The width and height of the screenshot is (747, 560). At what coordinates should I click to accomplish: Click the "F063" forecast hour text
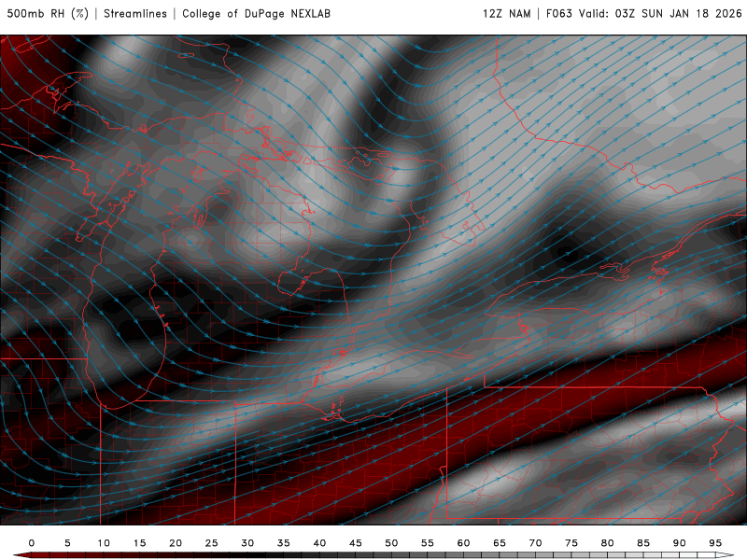(x=558, y=14)
